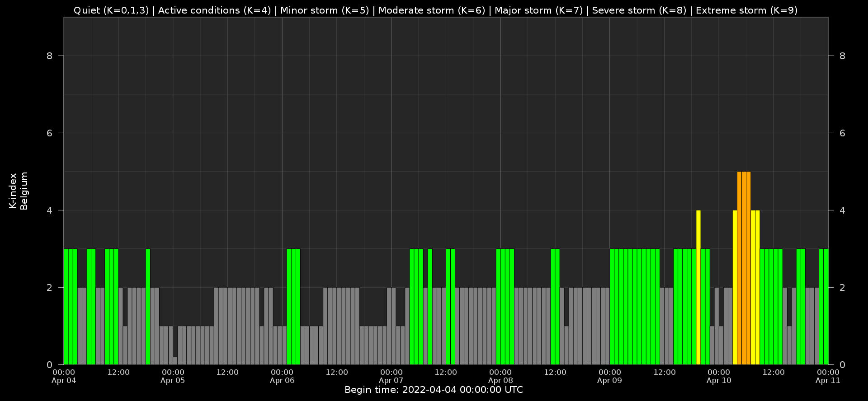Select the "Apr 07" date label
This screenshot has height=401, width=868.
pos(391,380)
